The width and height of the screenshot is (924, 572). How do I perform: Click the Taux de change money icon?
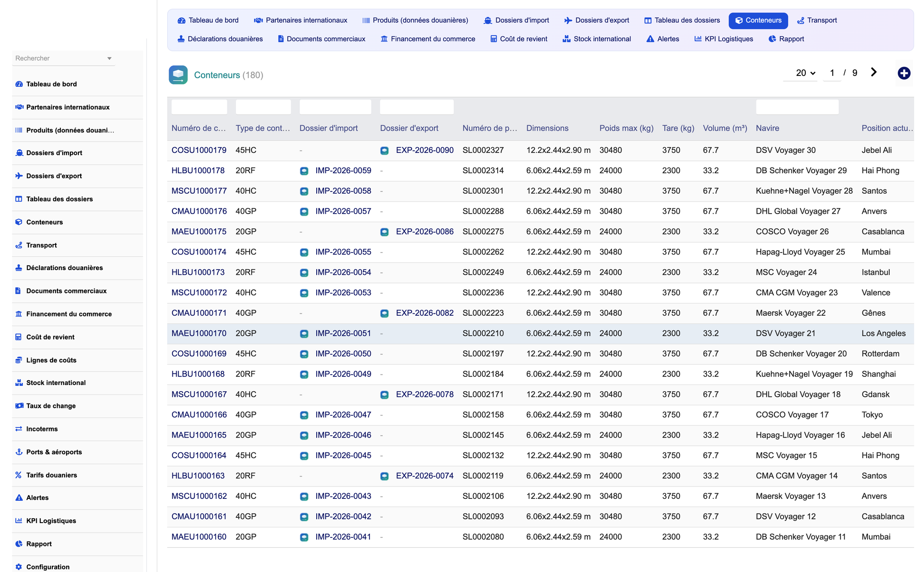point(19,406)
